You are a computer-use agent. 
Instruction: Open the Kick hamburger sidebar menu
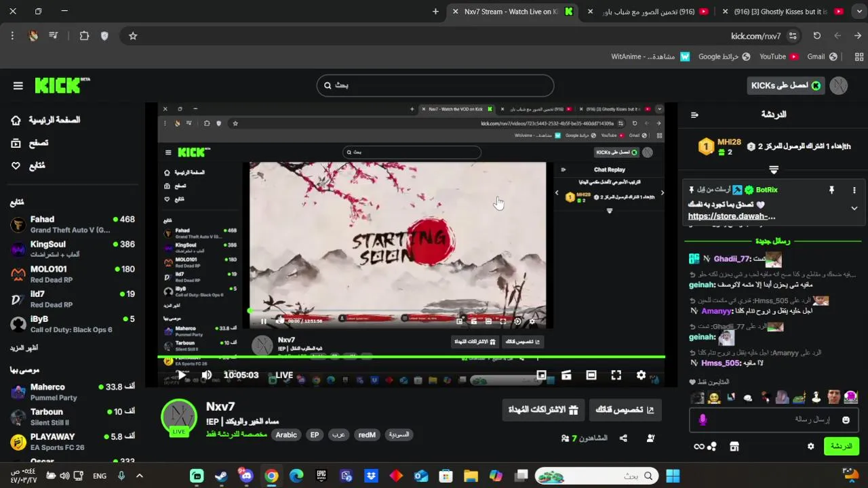[18, 85]
